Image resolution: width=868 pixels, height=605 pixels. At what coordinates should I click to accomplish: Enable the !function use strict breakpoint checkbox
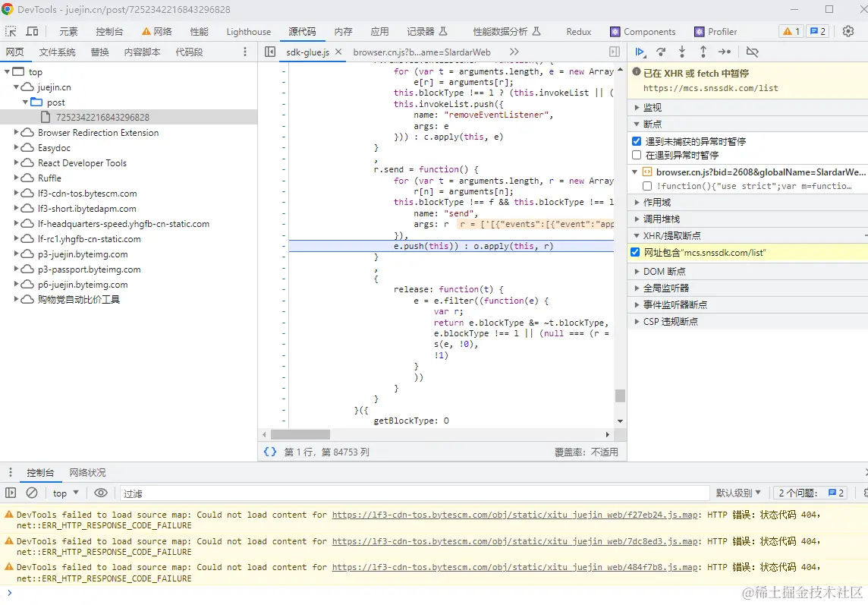[647, 186]
